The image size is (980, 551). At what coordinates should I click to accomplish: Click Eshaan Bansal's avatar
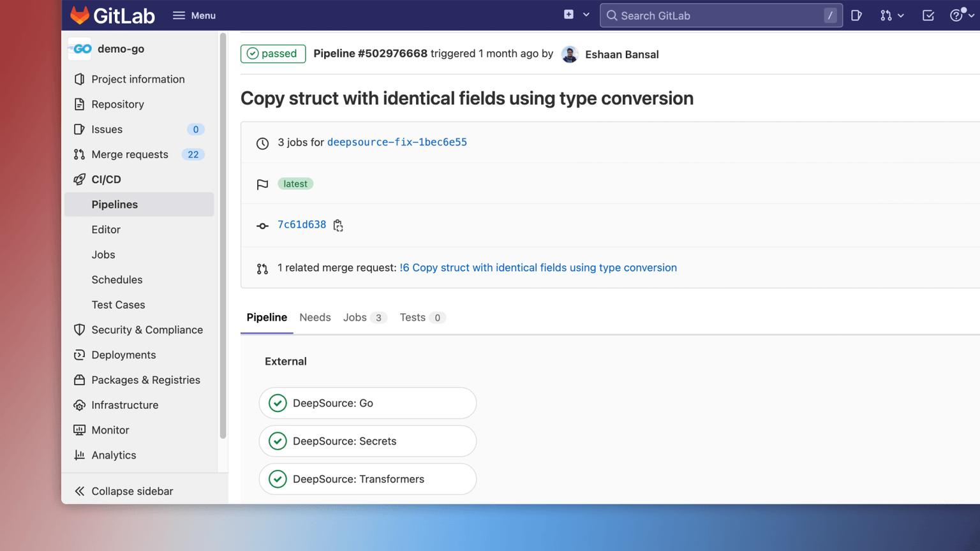pos(570,54)
